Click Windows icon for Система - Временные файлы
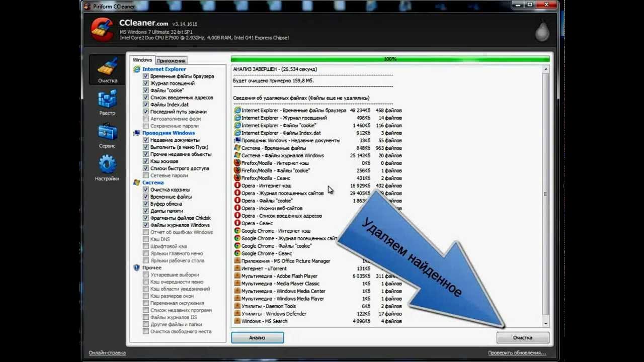644x362 pixels. click(x=237, y=148)
